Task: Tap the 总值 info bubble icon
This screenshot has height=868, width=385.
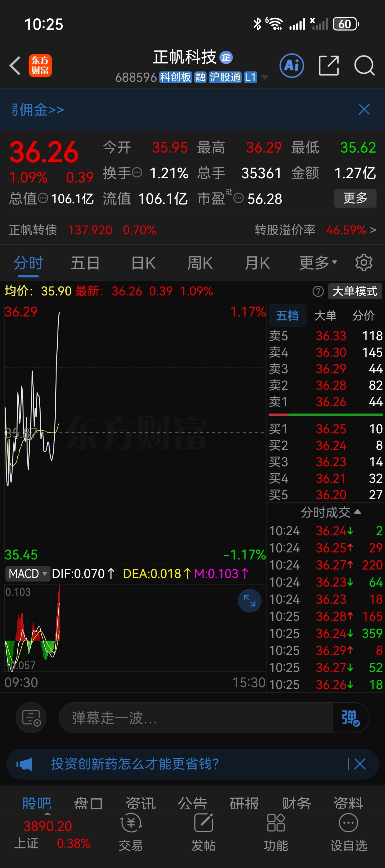Action: pos(43,198)
